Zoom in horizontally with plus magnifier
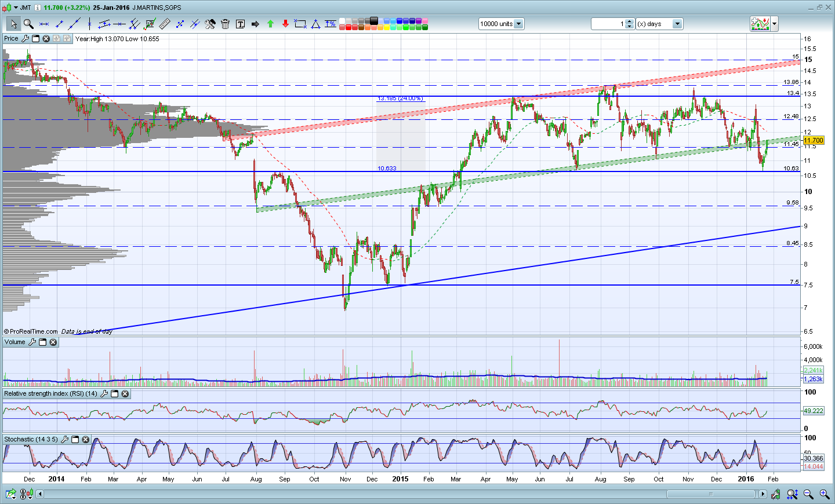 (x=824, y=494)
